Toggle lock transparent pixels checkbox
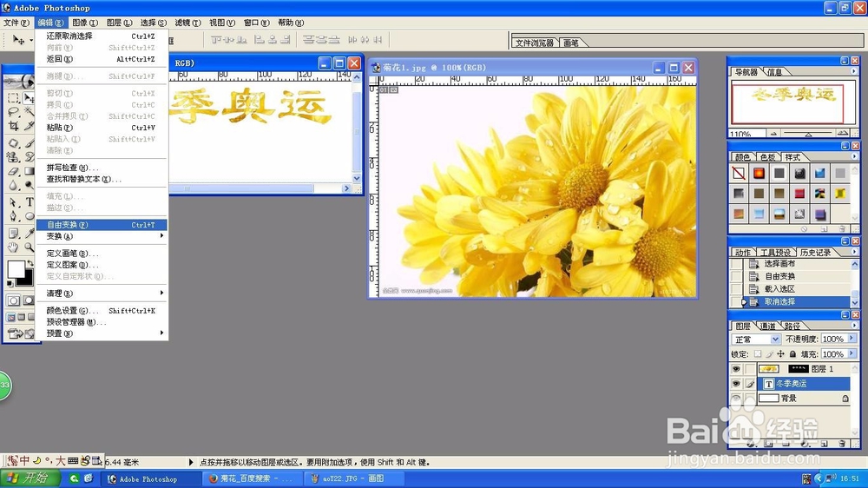The height and width of the screenshot is (488, 868). coord(757,354)
